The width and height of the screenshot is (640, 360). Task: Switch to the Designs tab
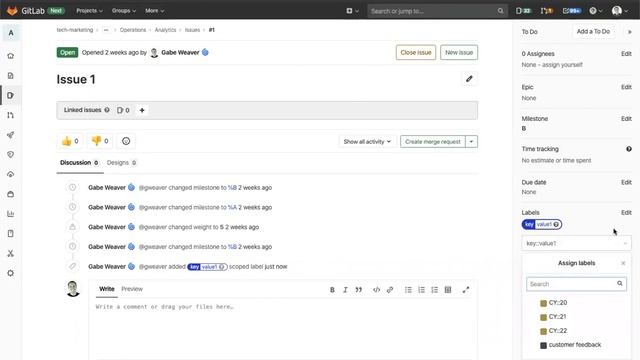pos(121,162)
